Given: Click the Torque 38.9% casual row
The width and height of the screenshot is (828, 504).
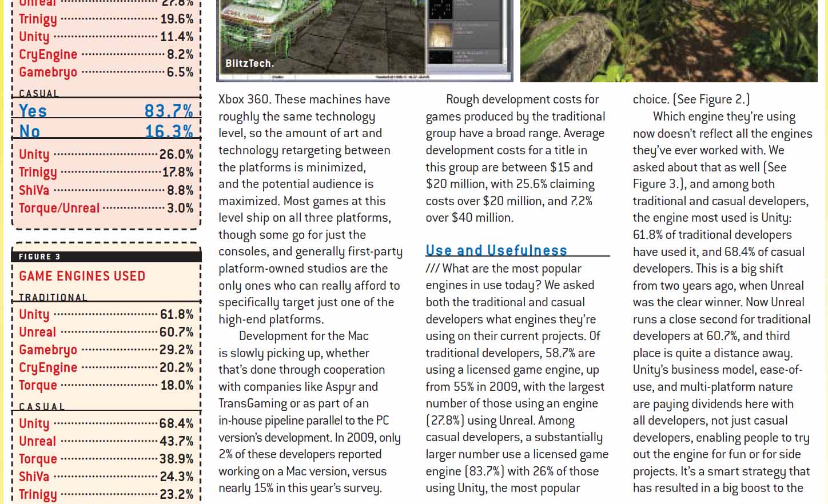Looking at the screenshot, I should (106, 459).
